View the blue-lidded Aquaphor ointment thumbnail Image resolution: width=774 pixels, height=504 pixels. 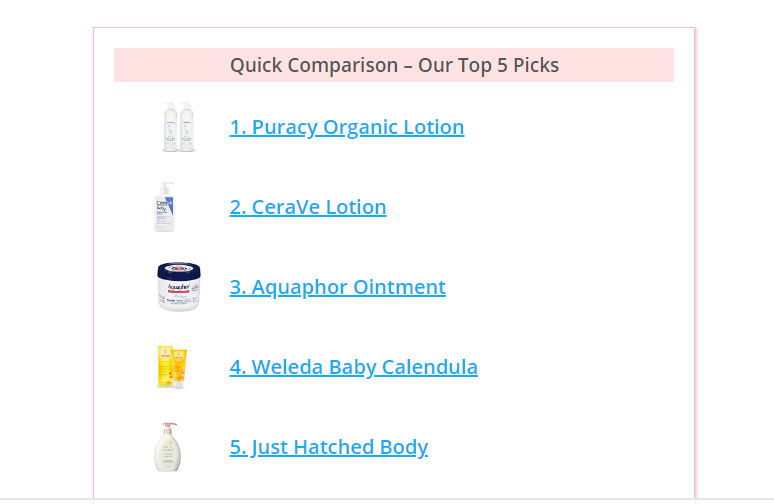pyautogui.click(x=179, y=287)
